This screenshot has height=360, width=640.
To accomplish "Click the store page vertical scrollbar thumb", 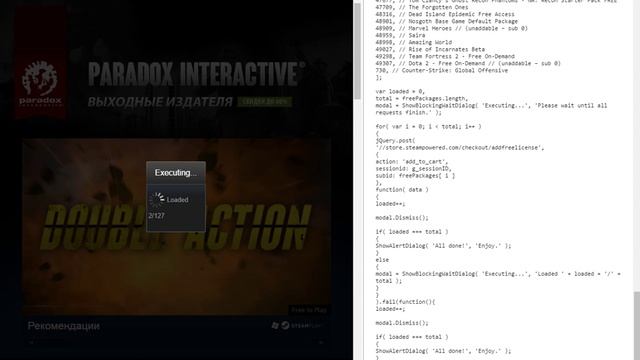I will tap(358, 51).
